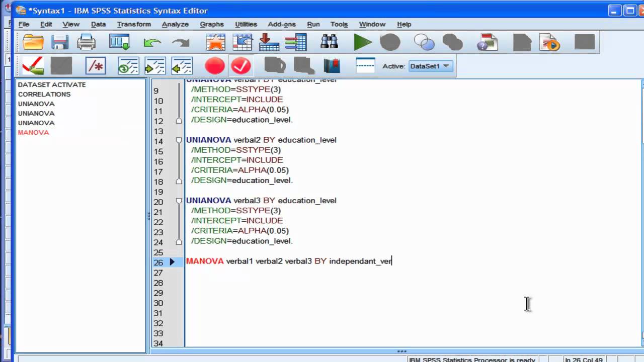Print the syntax using printer icon
644x362 pixels.
(x=87, y=42)
